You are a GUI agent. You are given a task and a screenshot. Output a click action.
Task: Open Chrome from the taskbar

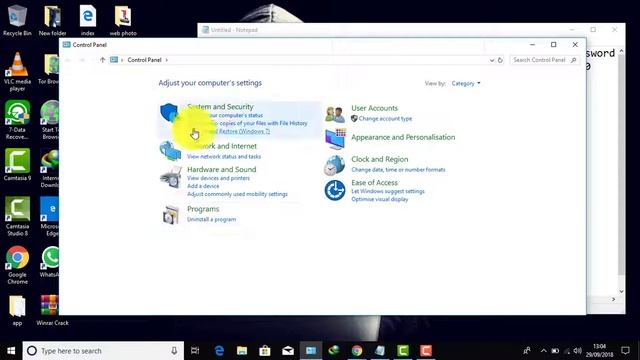357,351
